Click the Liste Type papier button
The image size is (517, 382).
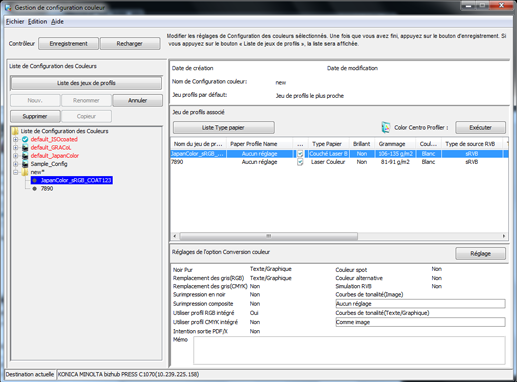point(223,128)
